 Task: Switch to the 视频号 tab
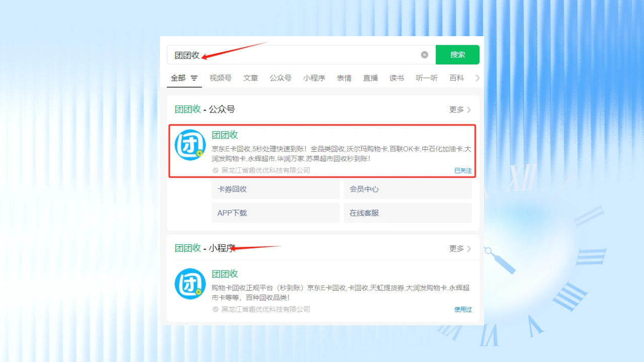tap(220, 78)
